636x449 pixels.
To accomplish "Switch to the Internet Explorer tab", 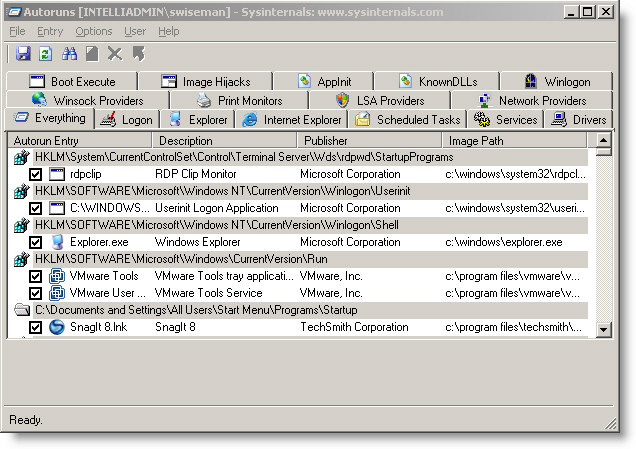I will tap(291, 120).
